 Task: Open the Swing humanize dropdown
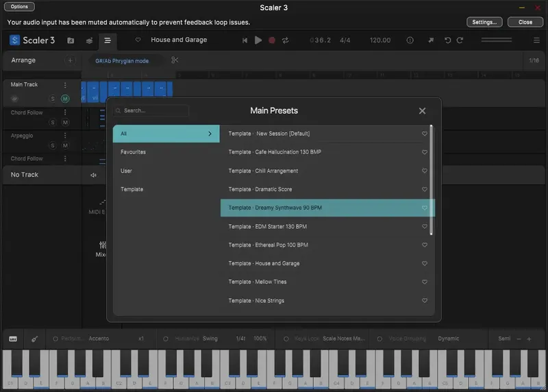210,339
